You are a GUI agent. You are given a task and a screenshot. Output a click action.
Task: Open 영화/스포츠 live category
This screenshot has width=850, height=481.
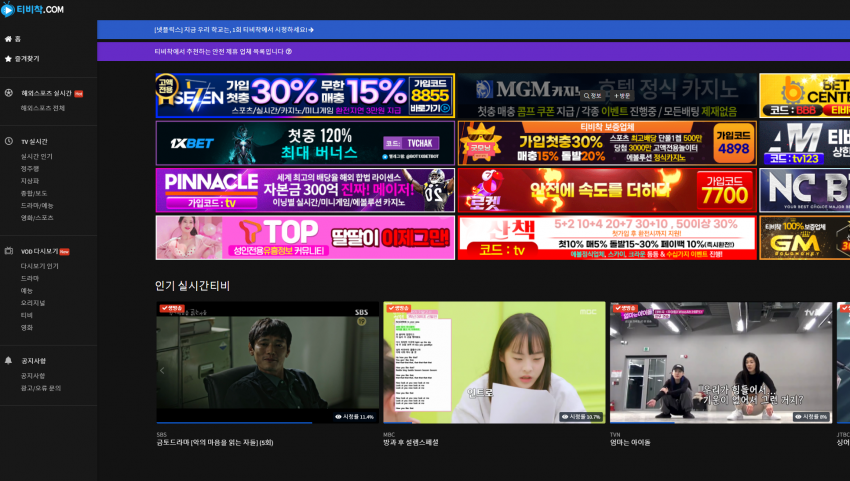[x=37, y=217]
